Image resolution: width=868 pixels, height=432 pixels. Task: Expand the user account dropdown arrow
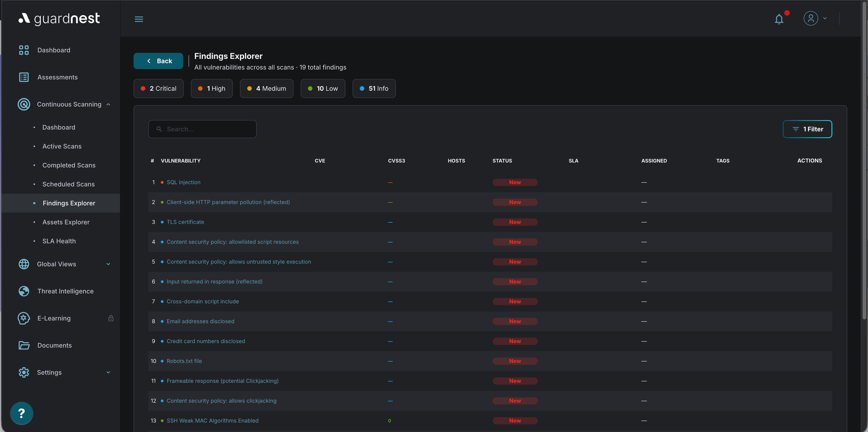point(825,18)
